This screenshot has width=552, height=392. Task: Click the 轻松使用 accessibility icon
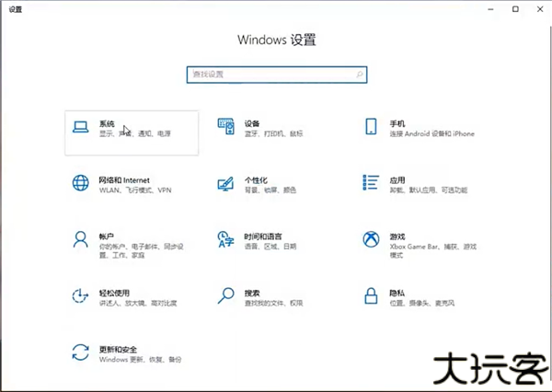coord(81,296)
